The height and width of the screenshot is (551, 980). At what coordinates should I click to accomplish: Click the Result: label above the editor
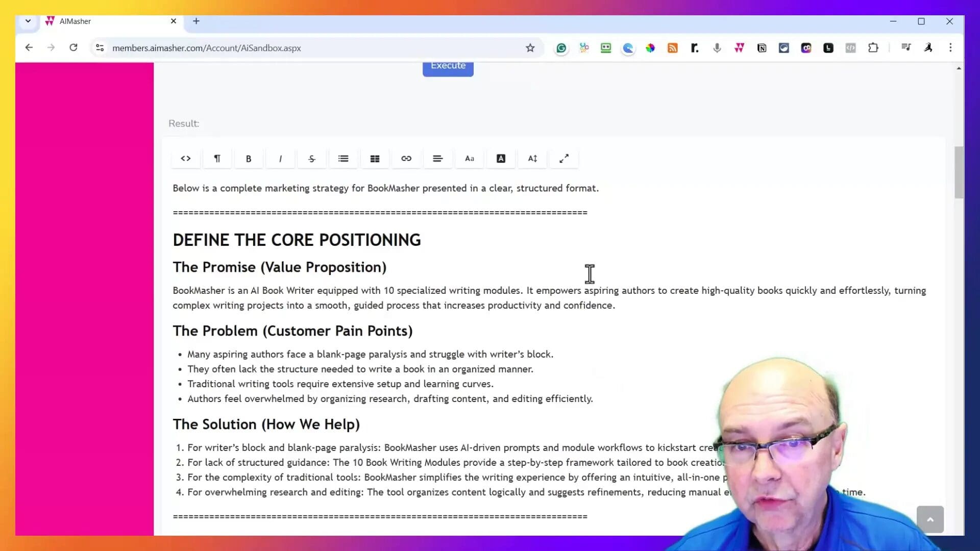click(x=184, y=123)
